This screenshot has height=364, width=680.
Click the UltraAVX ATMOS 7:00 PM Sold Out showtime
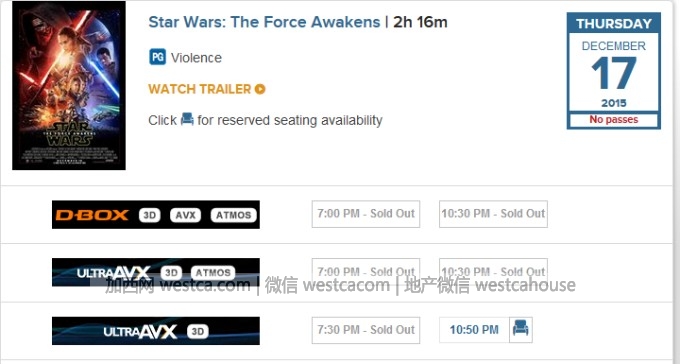click(366, 272)
